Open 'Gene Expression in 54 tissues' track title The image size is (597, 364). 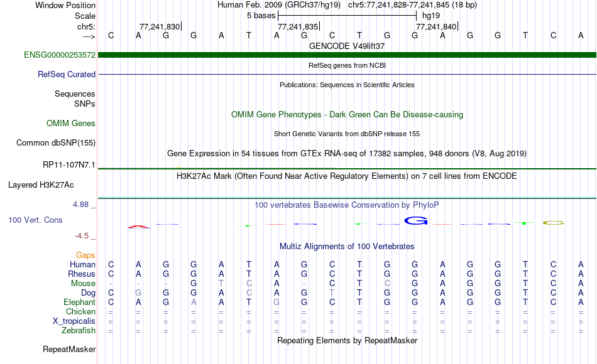(347, 153)
